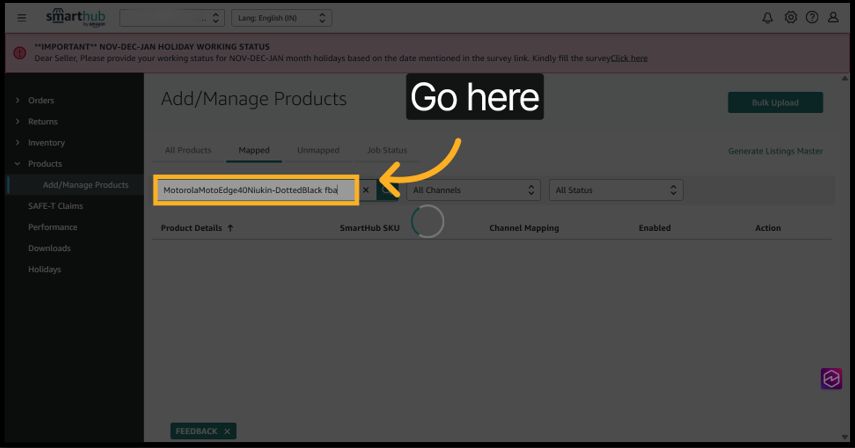
Task: Click the Bulk Upload button
Action: [x=775, y=102]
